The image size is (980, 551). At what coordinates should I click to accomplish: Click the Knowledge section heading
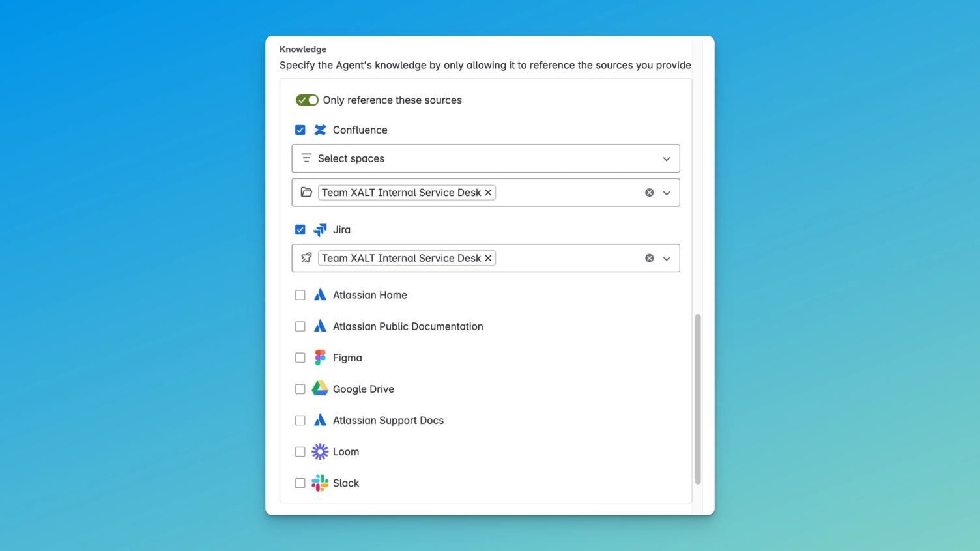303,49
